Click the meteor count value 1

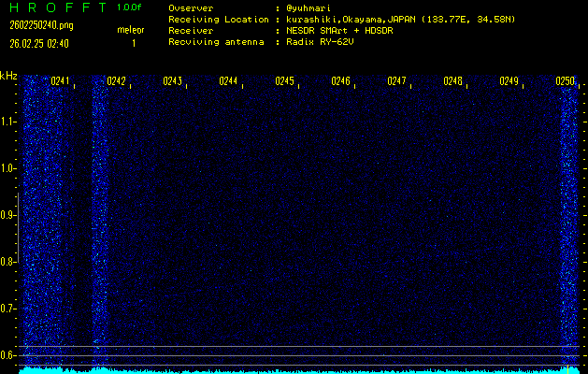(x=134, y=44)
